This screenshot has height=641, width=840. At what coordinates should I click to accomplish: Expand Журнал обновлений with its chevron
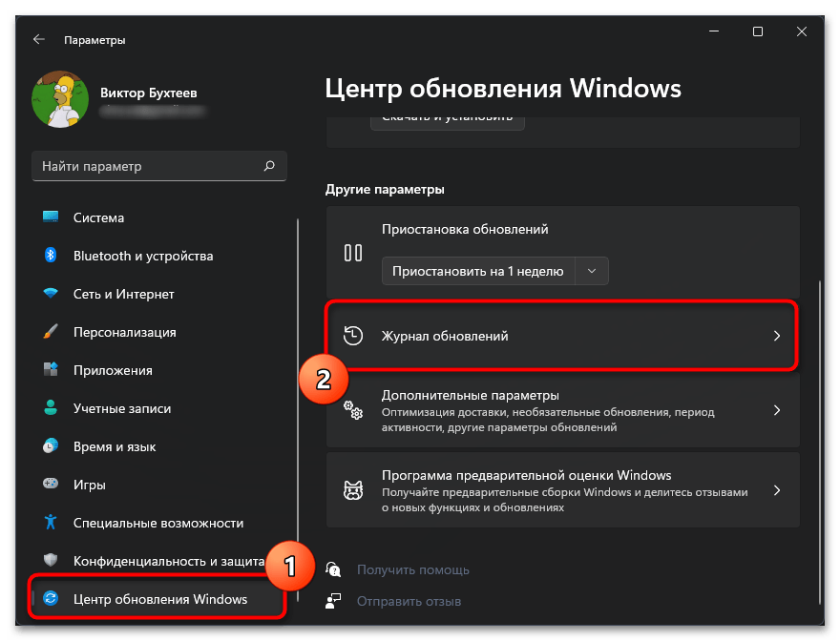point(777,336)
